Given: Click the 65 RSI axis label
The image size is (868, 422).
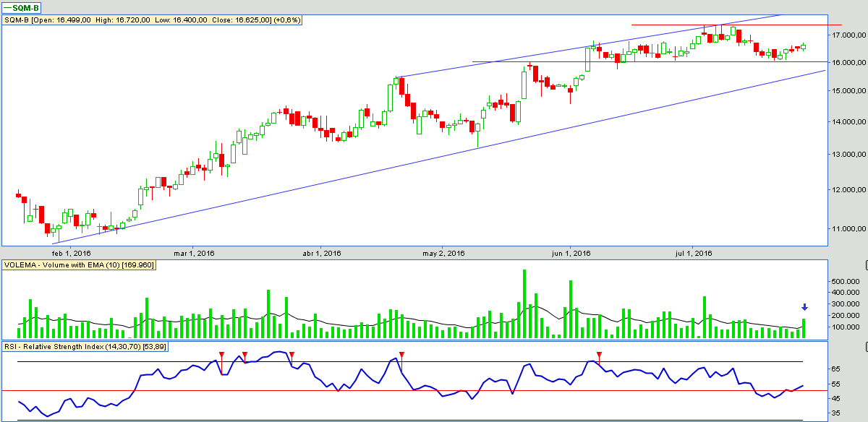Looking at the screenshot, I should coord(836,369).
